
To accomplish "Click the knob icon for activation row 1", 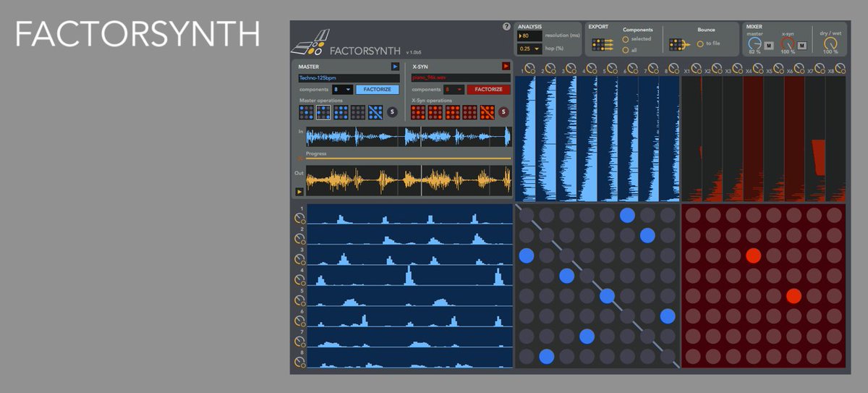I will pos(300,218).
